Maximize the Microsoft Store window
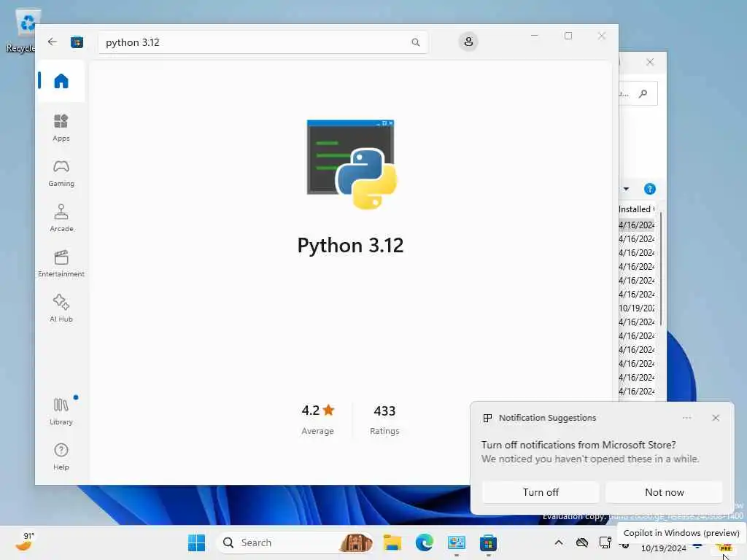Screen dimensions: 747x560 [x=568, y=36]
